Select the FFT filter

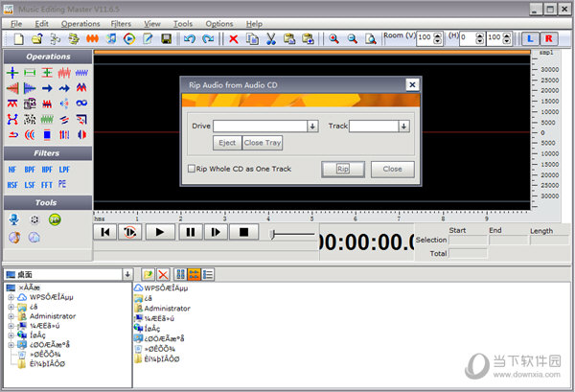[47, 185]
